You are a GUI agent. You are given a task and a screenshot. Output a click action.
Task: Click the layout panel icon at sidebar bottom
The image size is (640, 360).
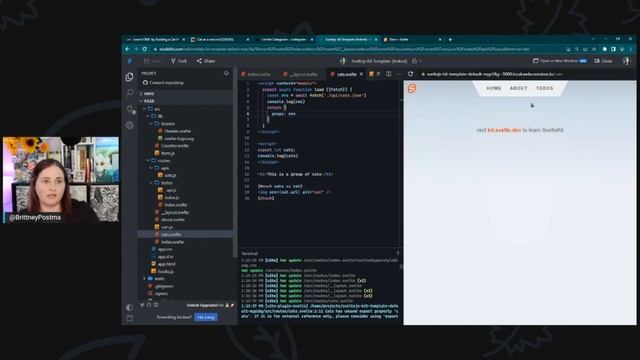(130, 318)
